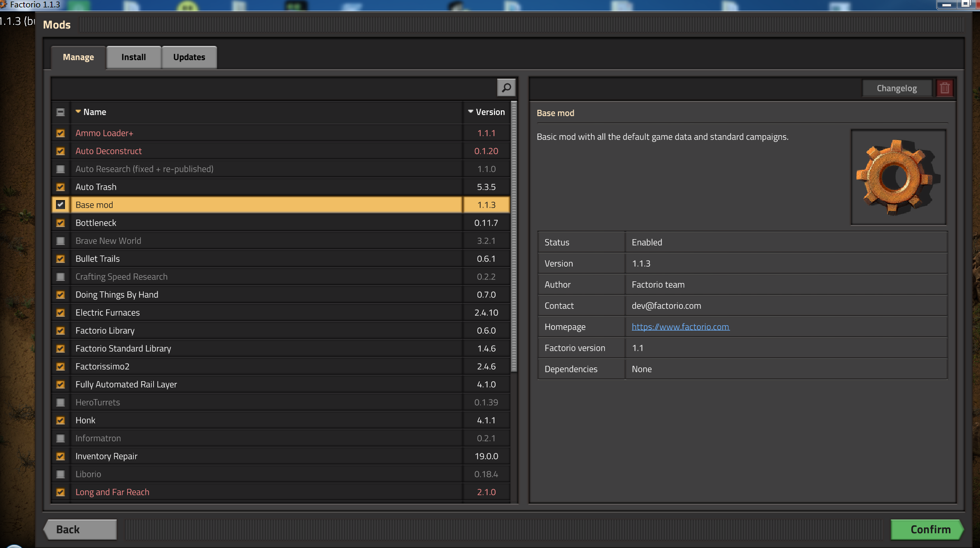Click the search magnifier icon
The width and height of the screenshot is (980, 548).
[506, 88]
